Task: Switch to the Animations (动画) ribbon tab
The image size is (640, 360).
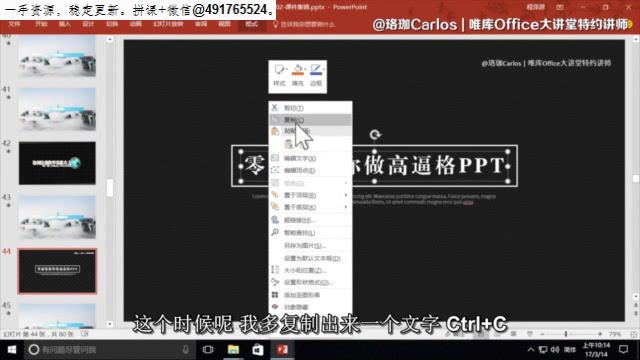Action: pos(136,24)
